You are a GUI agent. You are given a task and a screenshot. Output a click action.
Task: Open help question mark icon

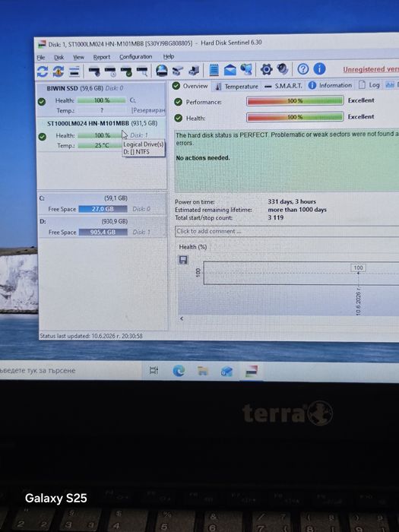coord(303,69)
